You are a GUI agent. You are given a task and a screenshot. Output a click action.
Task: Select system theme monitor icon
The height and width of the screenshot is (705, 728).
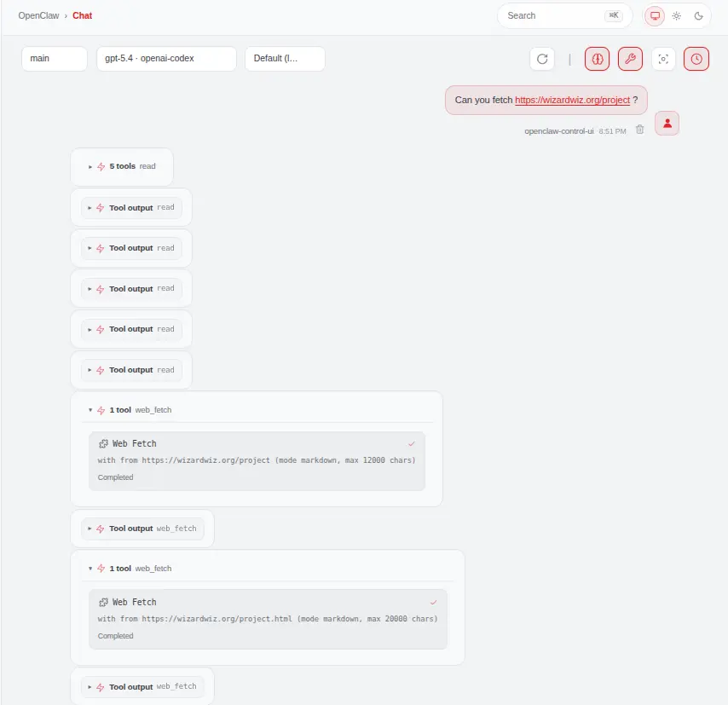(x=655, y=15)
